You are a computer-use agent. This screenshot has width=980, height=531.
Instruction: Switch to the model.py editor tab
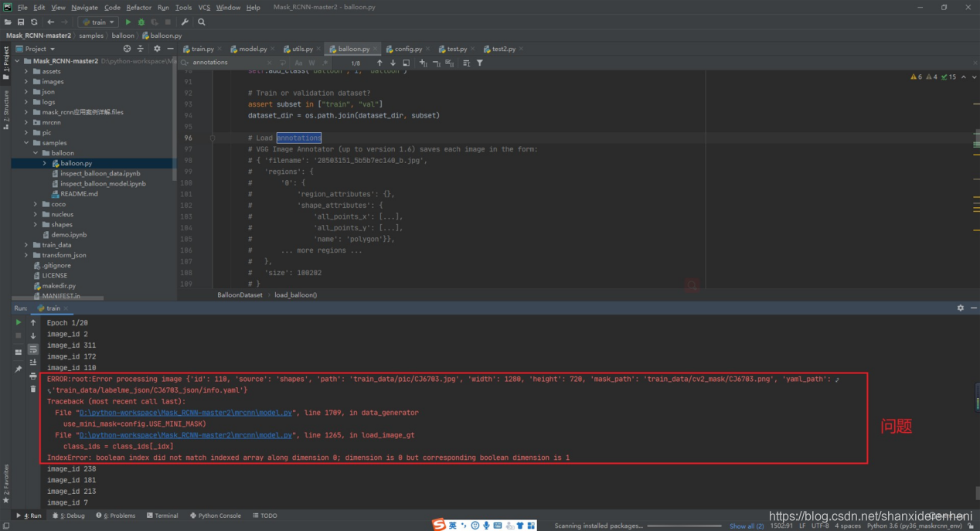(x=248, y=49)
